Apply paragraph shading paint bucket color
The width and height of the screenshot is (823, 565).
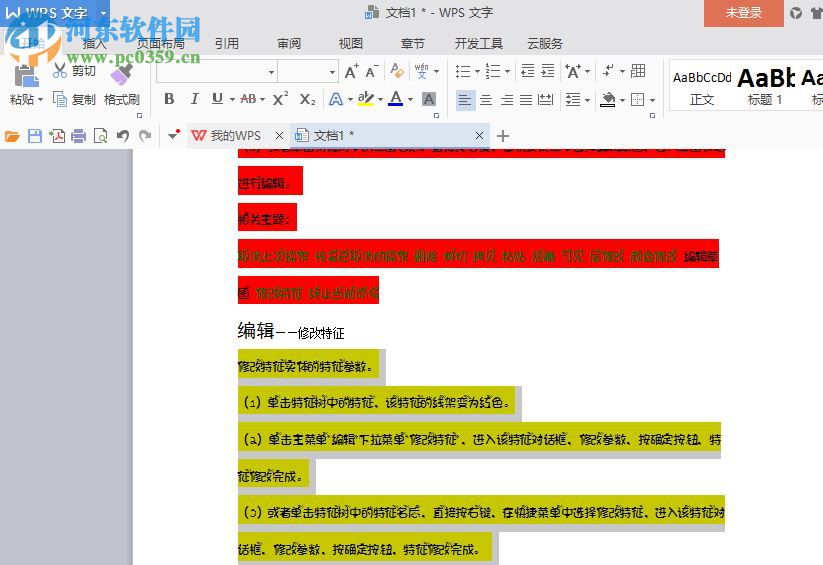[607, 99]
